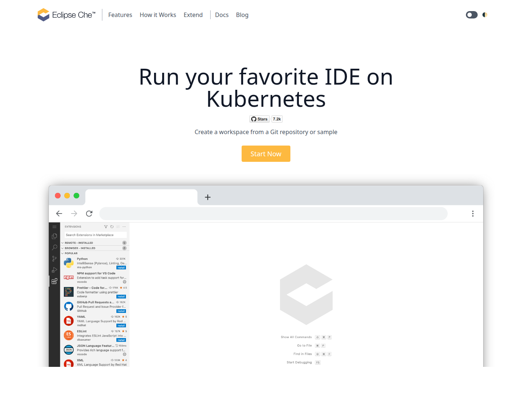The height and width of the screenshot is (399, 532).
Task: Click the forward arrow in mock browser
Action: click(74, 214)
